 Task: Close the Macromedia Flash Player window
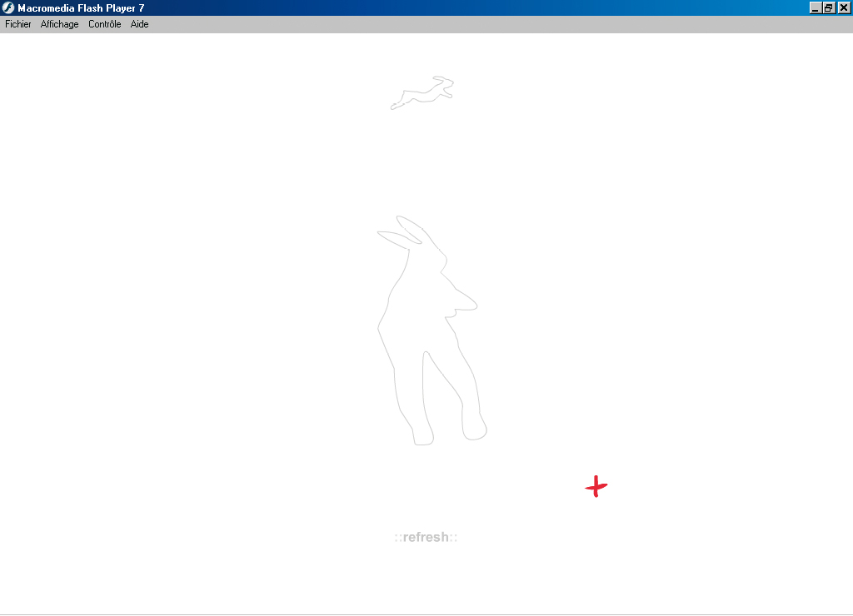click(844, 7)
